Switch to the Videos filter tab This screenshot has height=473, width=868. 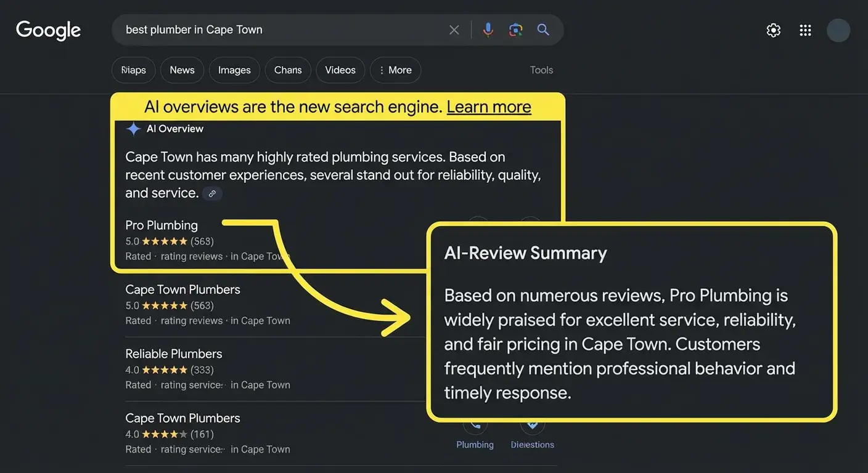click(340, 70)
